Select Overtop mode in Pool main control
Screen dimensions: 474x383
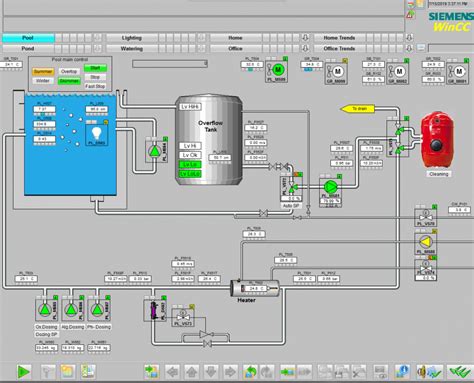[x=69, y=72]
